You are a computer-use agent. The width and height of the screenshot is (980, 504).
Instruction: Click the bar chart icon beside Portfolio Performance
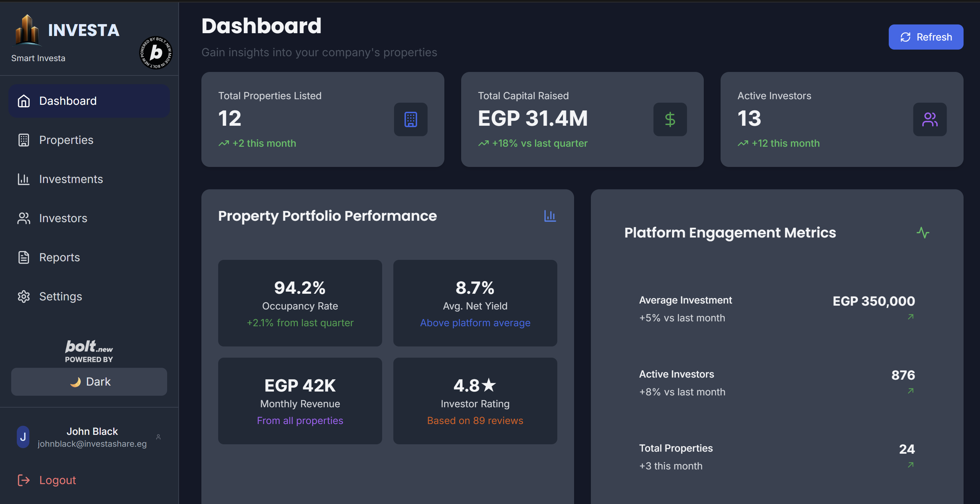[x=550, y=216]
